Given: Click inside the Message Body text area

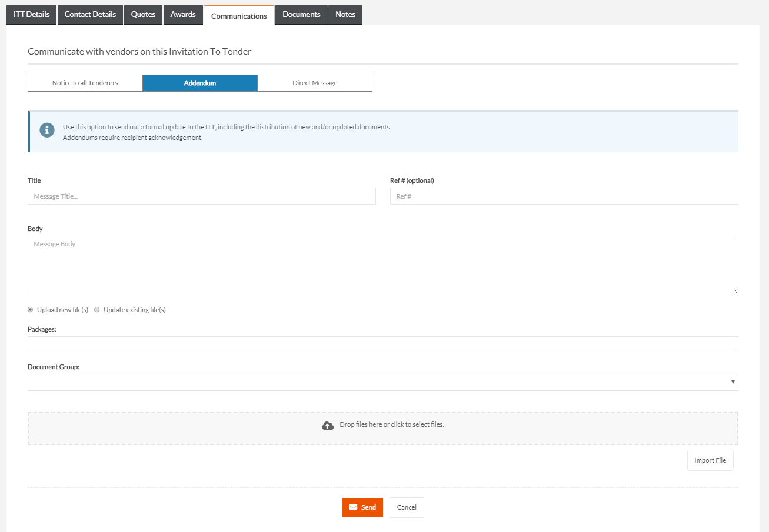Looking at the screenshot, I should (x=383, y=265).
